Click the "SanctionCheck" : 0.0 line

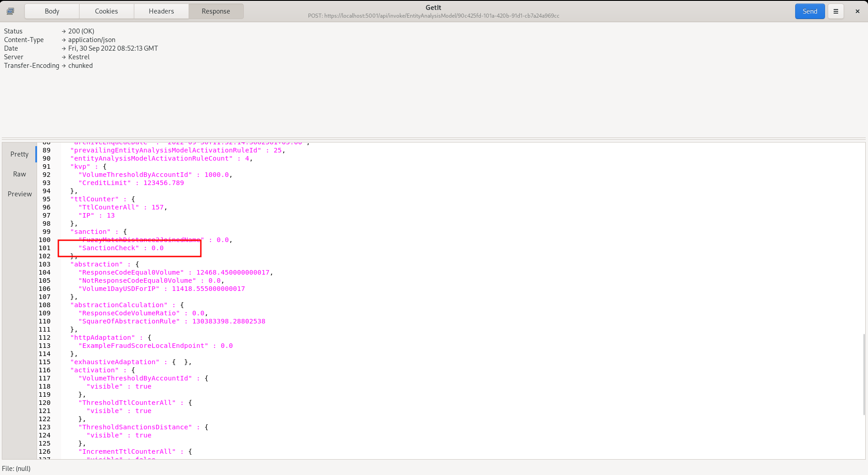121,248
